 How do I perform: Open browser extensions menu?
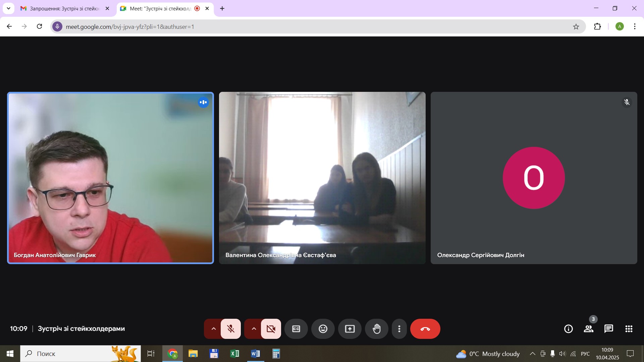pos(597,26)
